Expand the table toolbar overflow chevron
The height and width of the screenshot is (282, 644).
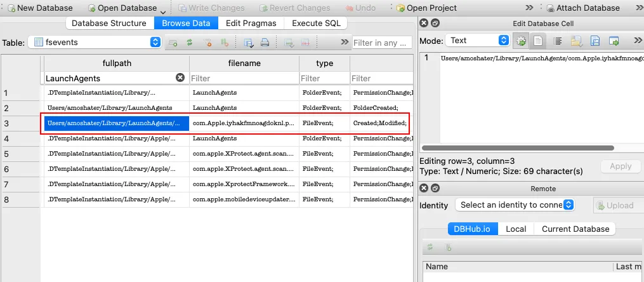345,42
